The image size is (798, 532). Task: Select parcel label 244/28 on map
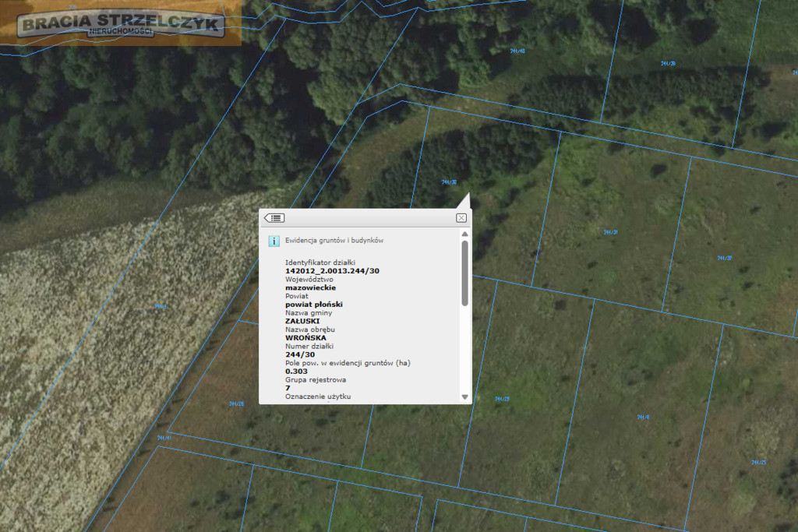(x=236, y=403)
